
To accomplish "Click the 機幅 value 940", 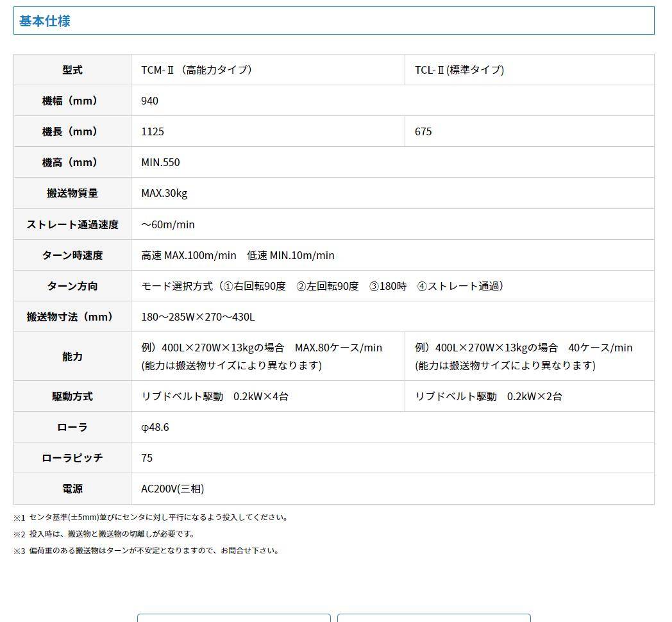I will (x=150, y=101).
